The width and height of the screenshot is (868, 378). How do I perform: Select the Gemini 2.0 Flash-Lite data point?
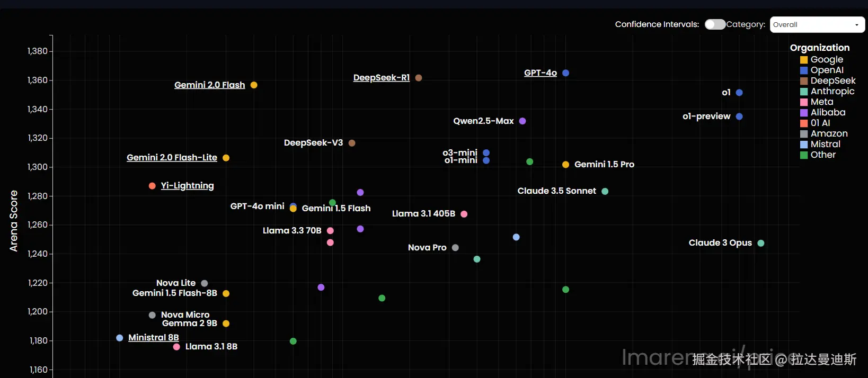[x=226, y=158]
